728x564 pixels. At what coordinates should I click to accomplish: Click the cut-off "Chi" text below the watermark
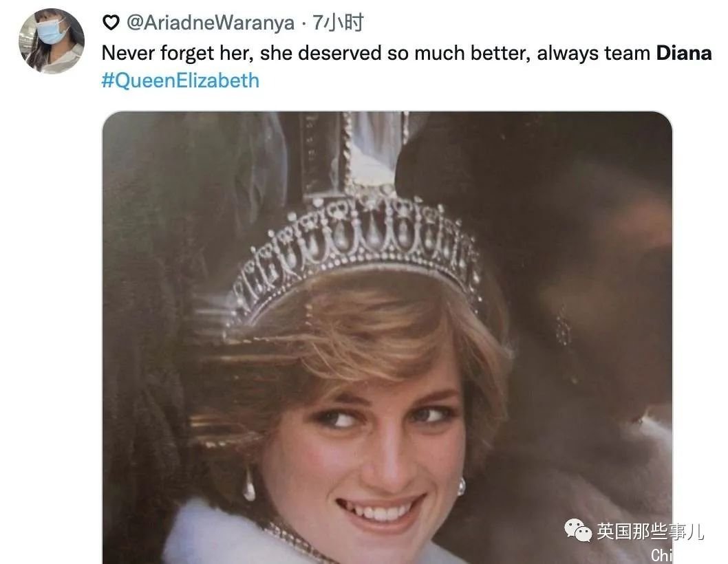tap(661, 555)
